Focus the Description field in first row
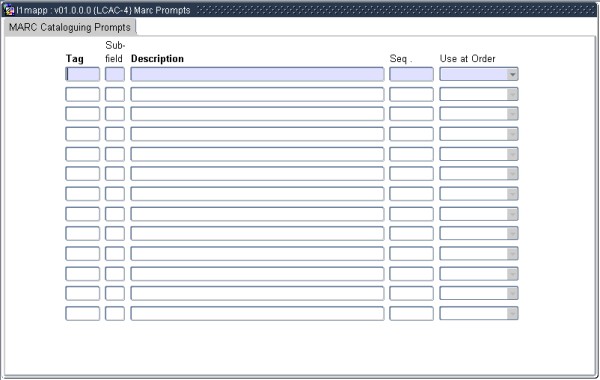This screenshot has height=380, width=600. coord(257,74)
